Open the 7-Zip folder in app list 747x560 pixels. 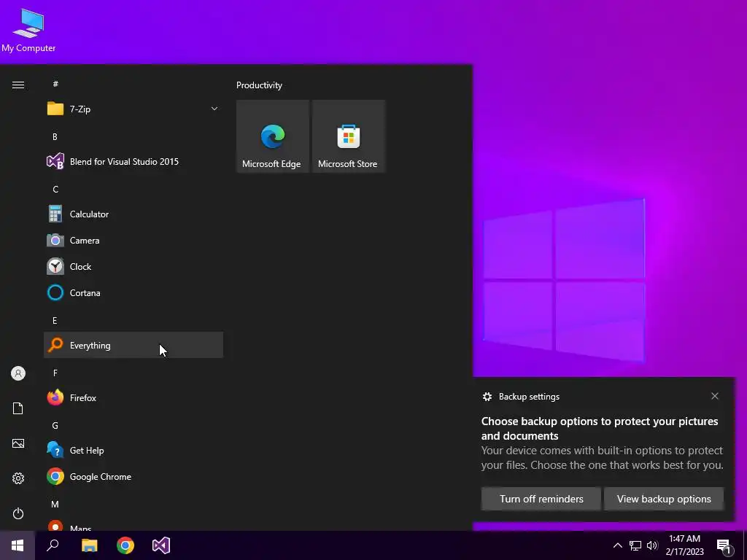click(133, 109)
